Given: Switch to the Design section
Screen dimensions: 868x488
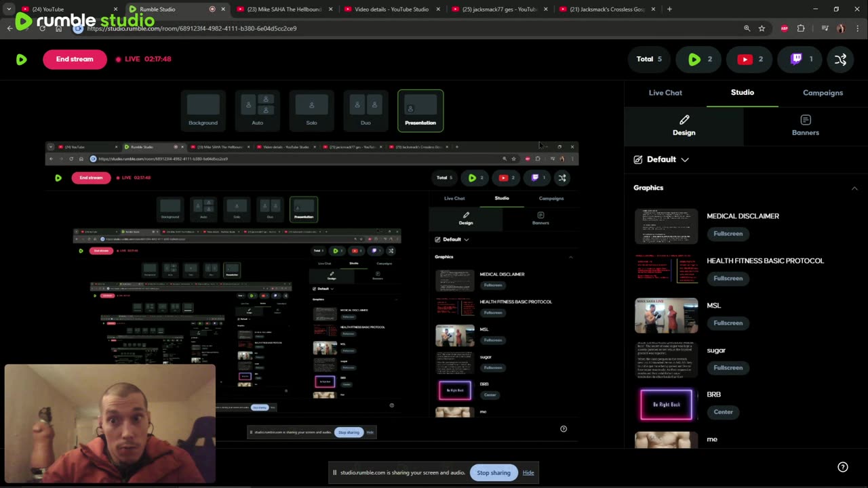Looking at the screenshot, I should pos(684,125).
